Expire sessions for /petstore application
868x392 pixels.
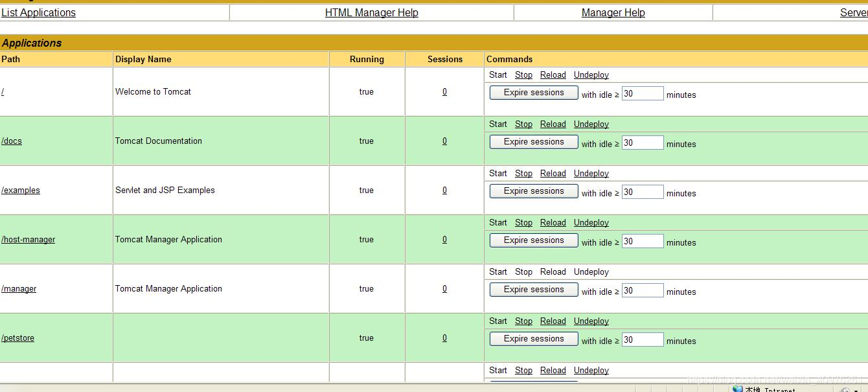pyautogui.click(x=534, y=339)
